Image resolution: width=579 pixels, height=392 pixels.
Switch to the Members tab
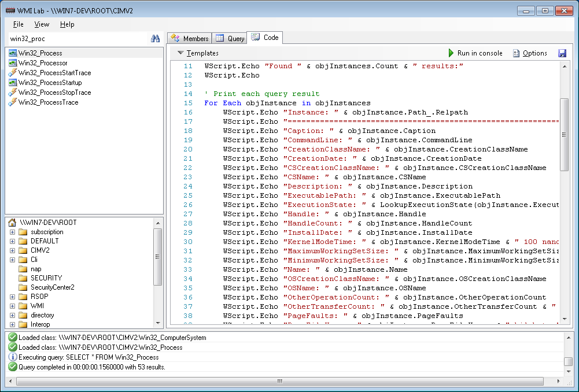(x=189, y=38)
